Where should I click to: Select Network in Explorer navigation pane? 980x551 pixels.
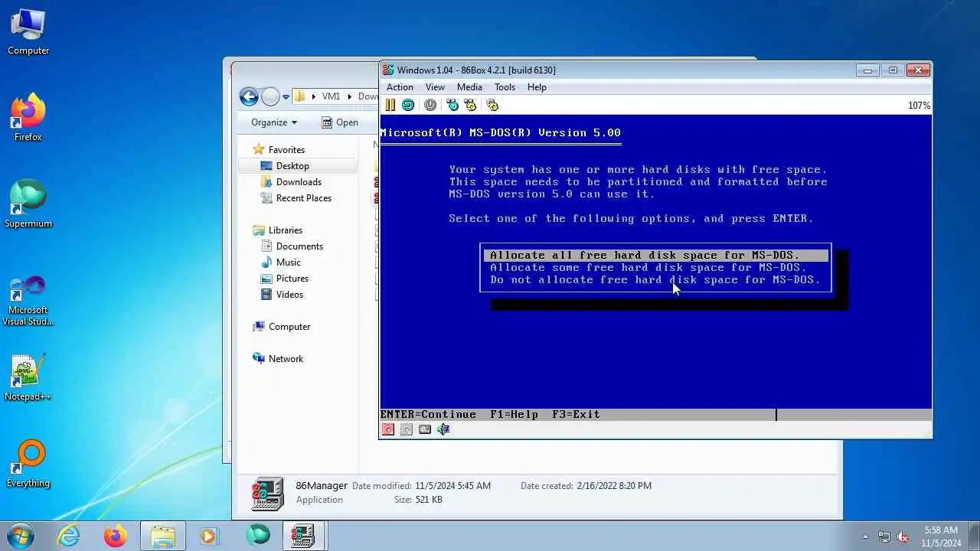tap(286, 359)
